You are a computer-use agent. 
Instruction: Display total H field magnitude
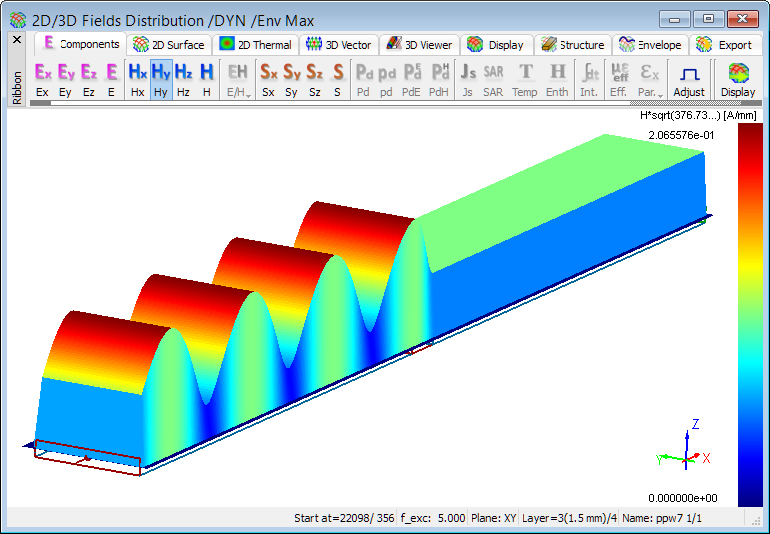click(206, 78)
